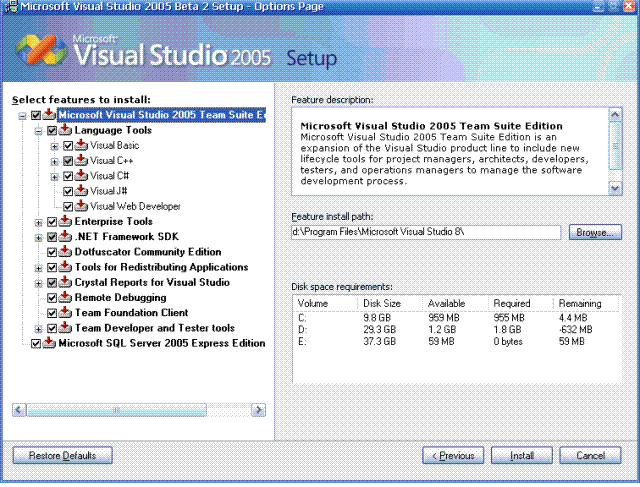Toggle Tools for Redistributing Applications checkbox
The image size is (640, 487).
(x=52, y=268)
